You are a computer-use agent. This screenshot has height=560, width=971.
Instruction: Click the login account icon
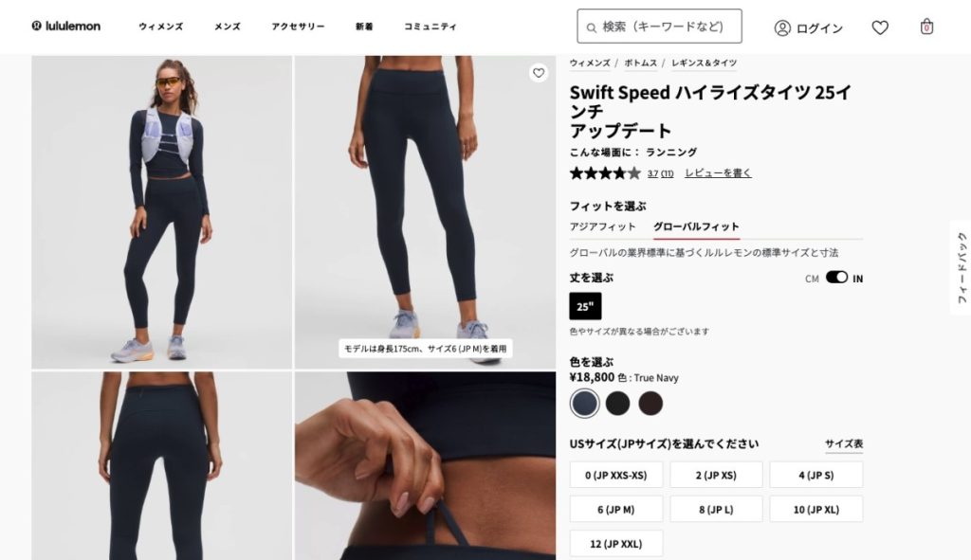point(782,27)
